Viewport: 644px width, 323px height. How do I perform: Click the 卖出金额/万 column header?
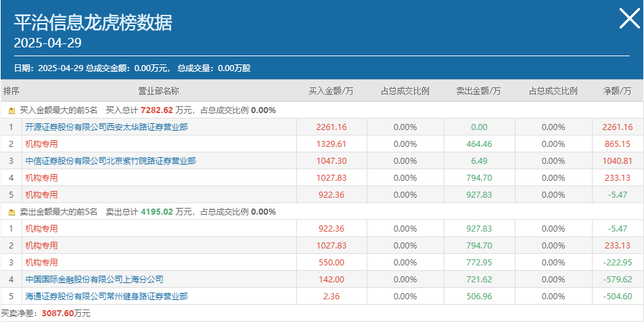point(479,91)
